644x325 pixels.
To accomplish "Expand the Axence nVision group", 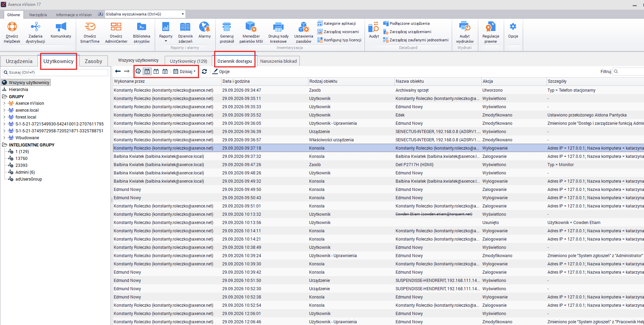I will (x=4, y=103).
